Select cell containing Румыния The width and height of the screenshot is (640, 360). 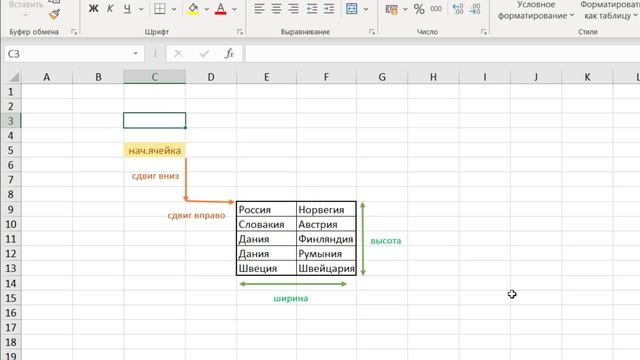coord(326,253)
